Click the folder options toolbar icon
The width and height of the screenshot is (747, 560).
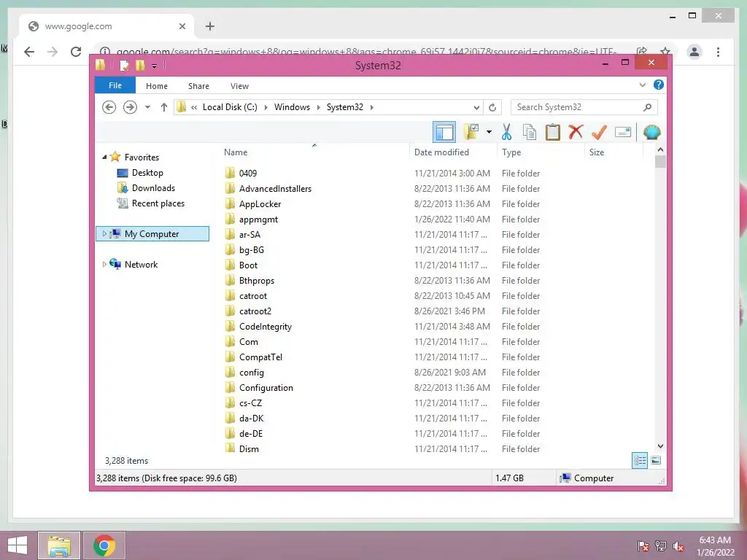click(471, 132)
